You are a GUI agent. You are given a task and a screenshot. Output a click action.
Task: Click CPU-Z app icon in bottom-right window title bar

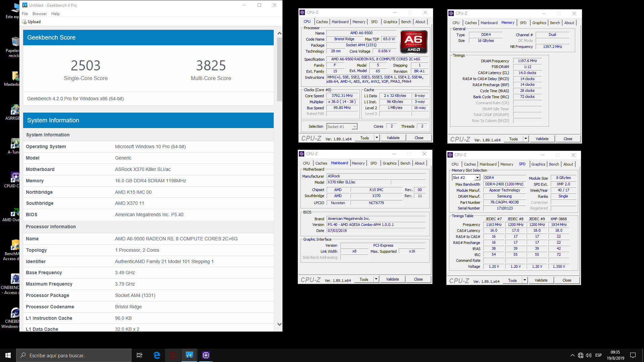450,155
